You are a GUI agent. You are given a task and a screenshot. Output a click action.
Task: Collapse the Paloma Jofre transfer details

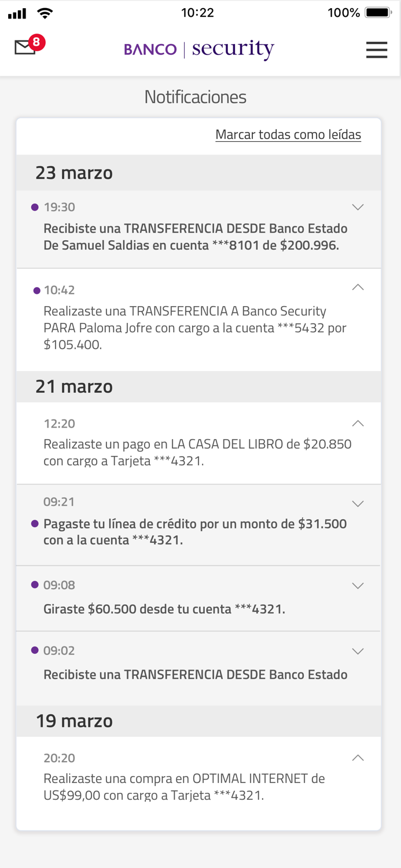[x=358, y=287]
